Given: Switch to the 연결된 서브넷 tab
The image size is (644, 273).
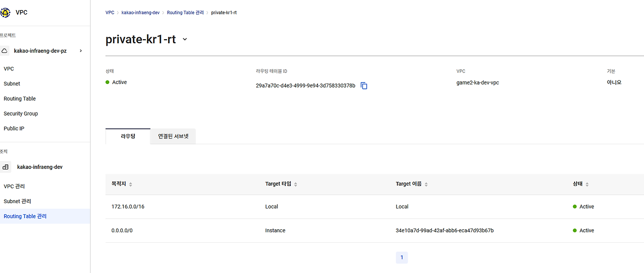Looking at the screenshot, I should click(173, 136).
